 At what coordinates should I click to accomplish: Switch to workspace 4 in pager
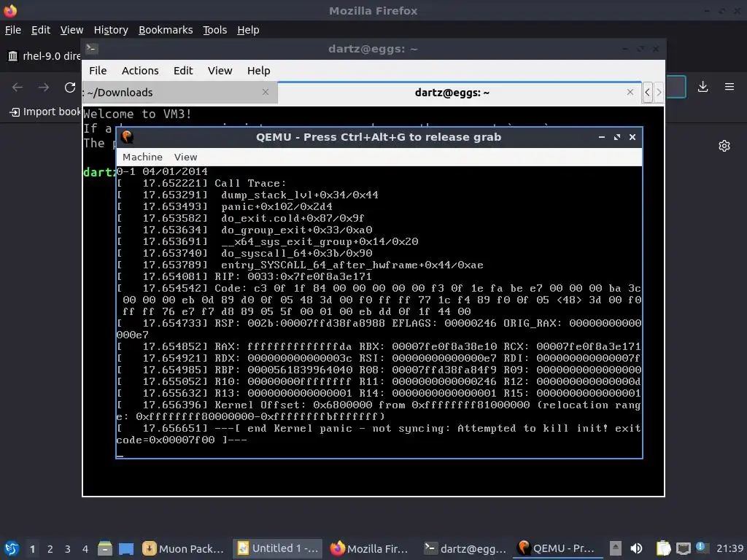click(x=85, y=548)
